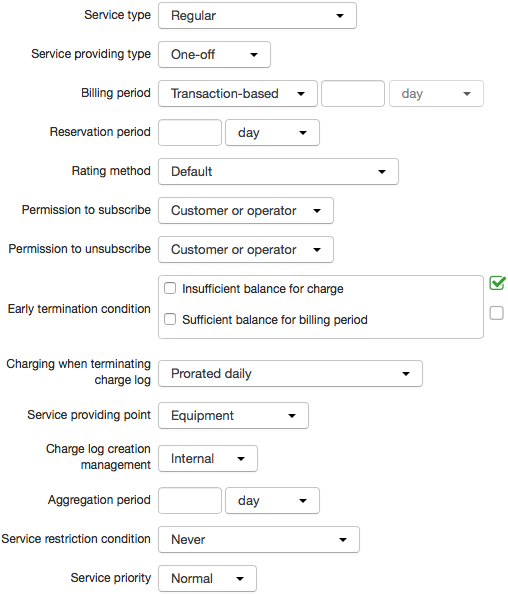The image size is (508, 594).
Task: Expand the Billing period Transaction-based dropdown
Action: coord(238,94)
